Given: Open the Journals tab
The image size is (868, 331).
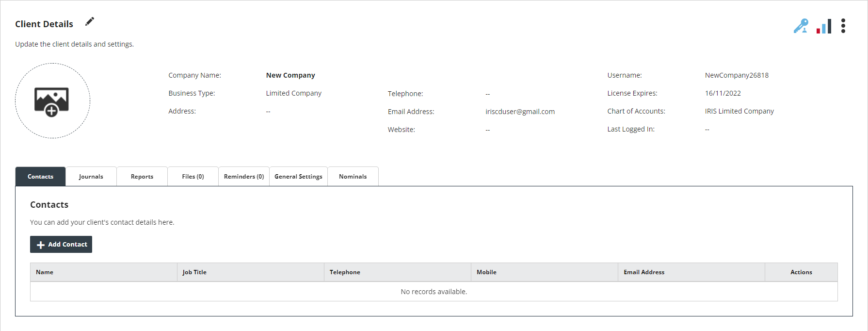Looking at the screenshot, I should [x=91, y=177].
